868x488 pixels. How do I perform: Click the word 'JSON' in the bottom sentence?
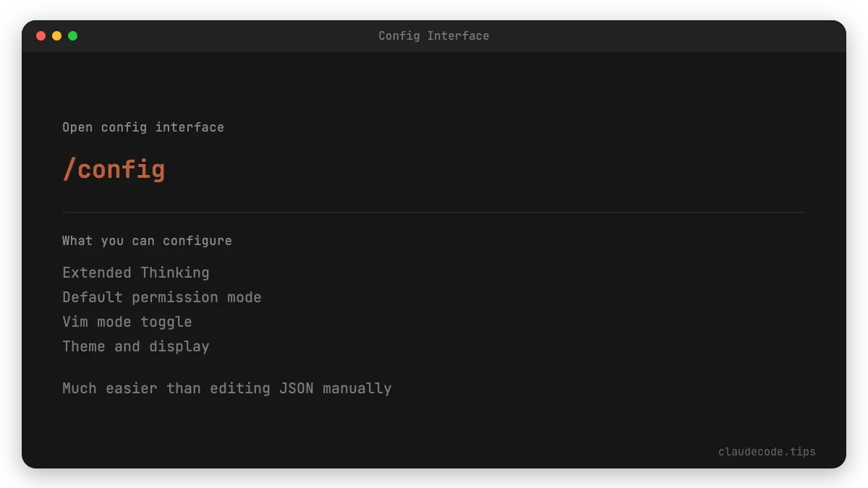point(297,388)
